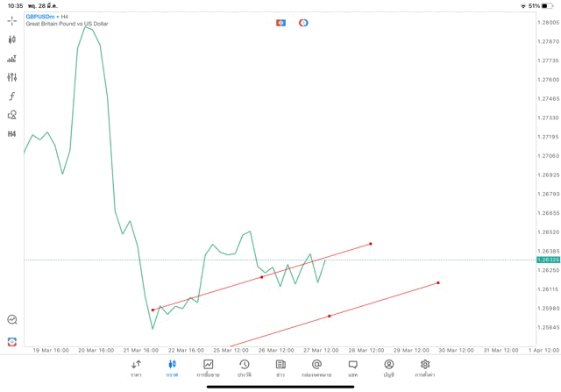Tap the current price label 1.26325

point(550,260)
